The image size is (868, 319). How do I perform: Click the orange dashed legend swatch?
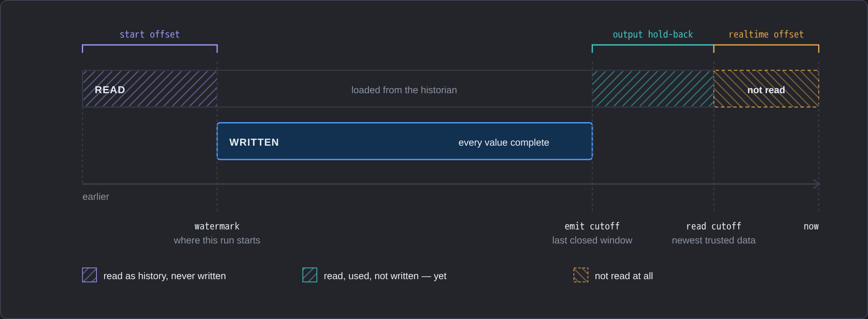581,275
